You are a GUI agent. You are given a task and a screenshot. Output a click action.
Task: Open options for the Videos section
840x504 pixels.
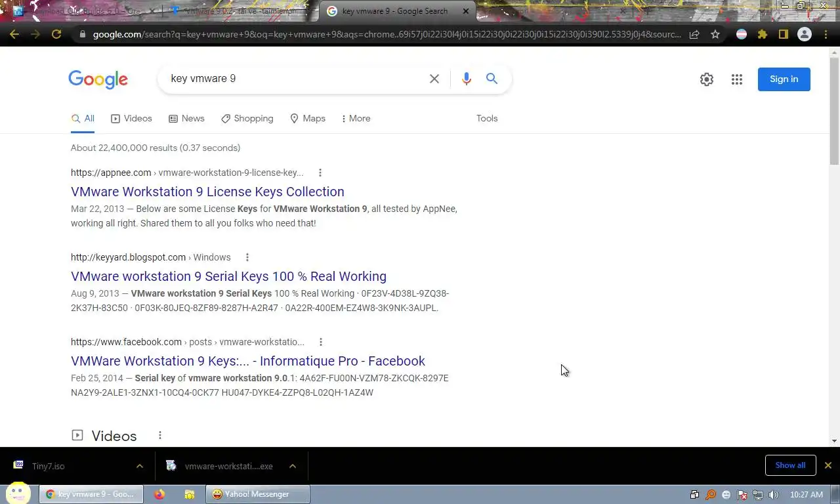[x=160, y=435]
